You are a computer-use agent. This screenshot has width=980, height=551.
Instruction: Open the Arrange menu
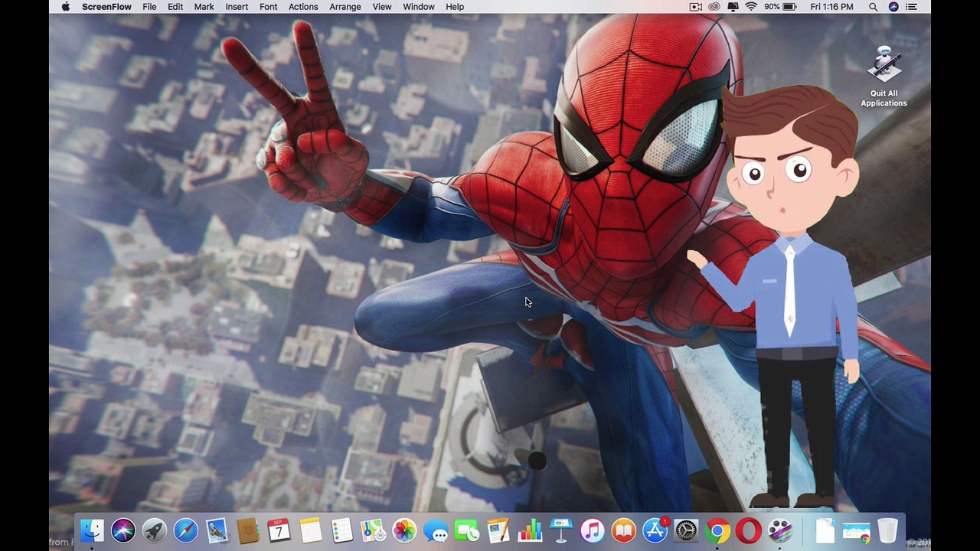pyautogui.click(x=345, y=7)
